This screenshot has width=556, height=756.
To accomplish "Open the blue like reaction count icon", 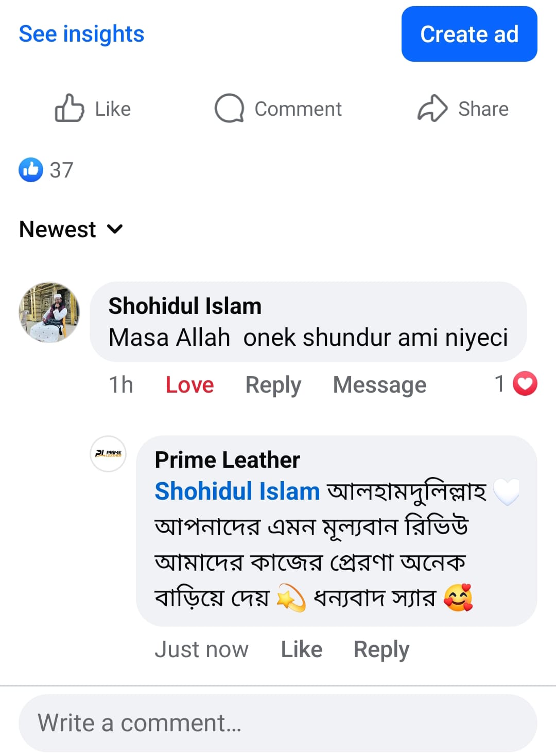I will click(31, 170).
